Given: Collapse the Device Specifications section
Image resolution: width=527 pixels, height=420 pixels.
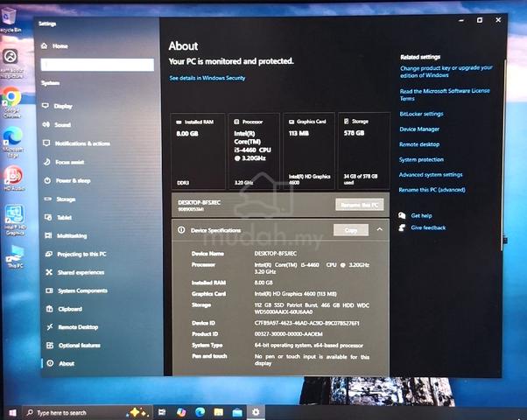Looking at the screenshot, I should (x=379, y=229).
